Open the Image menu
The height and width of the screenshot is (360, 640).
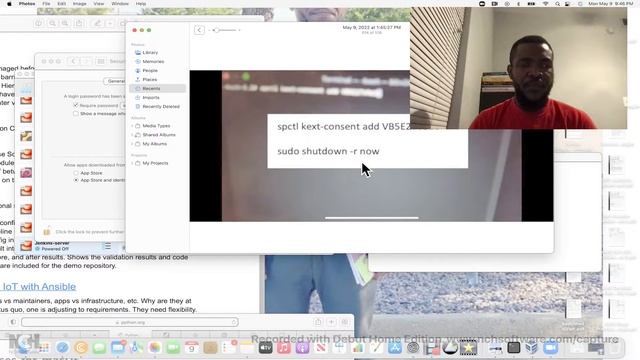[79, 4]
